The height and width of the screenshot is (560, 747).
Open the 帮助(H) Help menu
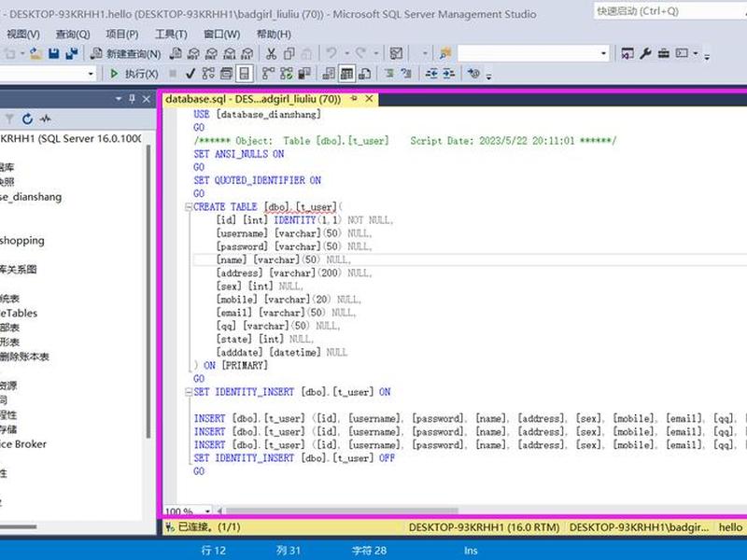[274, 35]
